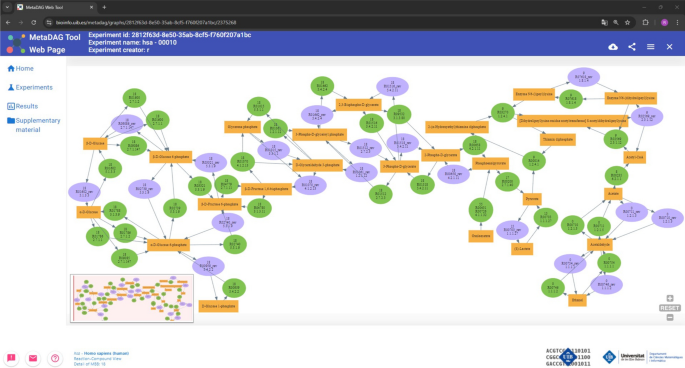This screenshot has height=368, width=685.
Task: Zoom out with the minus button
Action: click(670, 318)
